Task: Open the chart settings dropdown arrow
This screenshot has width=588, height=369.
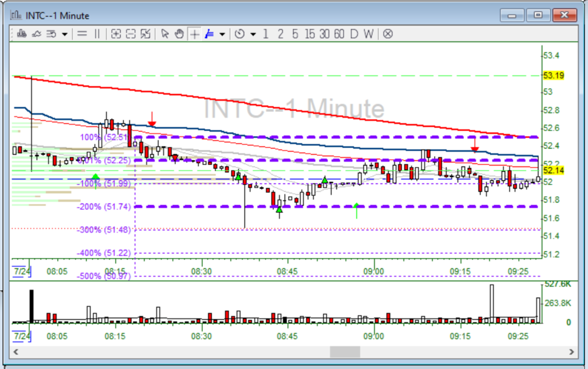Action: (x=64, y=34)
